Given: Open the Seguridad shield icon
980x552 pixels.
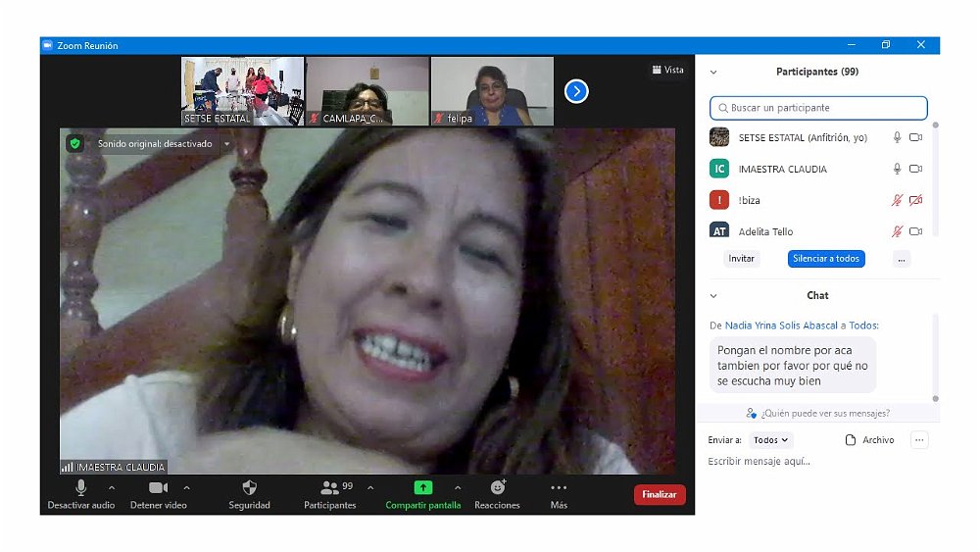Looking at the screenshot, I should 249,487.
